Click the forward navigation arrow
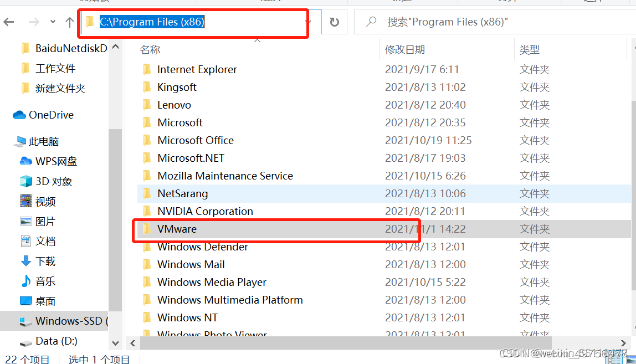This screenshot has height=364, width=636. pyautogui.click(x=34, y=22)
